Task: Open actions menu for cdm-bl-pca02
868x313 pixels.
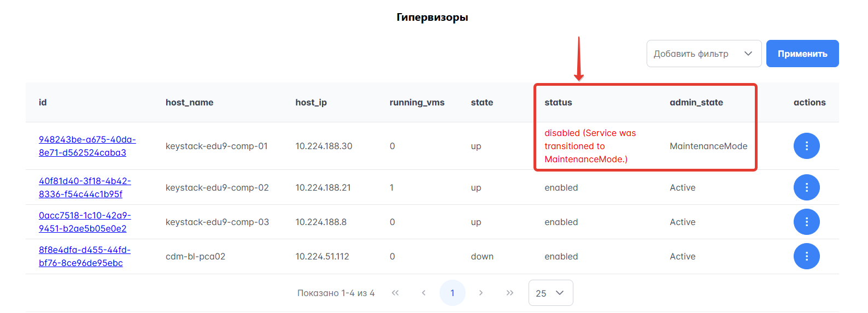Action: coord(806,256)
